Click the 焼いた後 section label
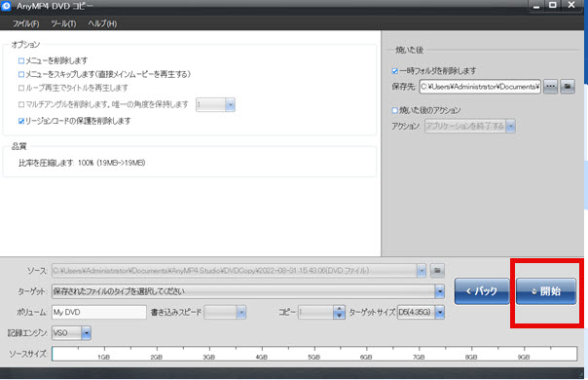The width and height of the screenshot is (588, 380). tap(409, 50)
